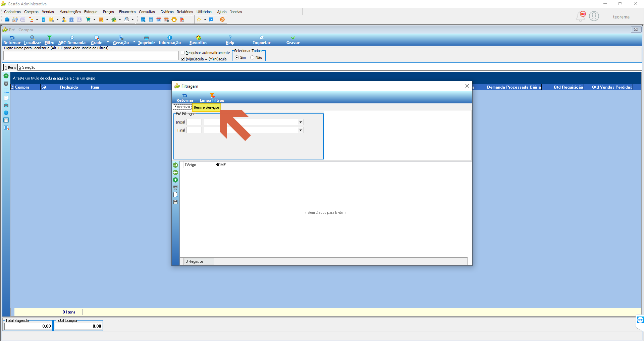Open the Inicial dropdown in Pré-Filtragem
The width and height of the screenshot is (644, 341).
click(301, 122)
